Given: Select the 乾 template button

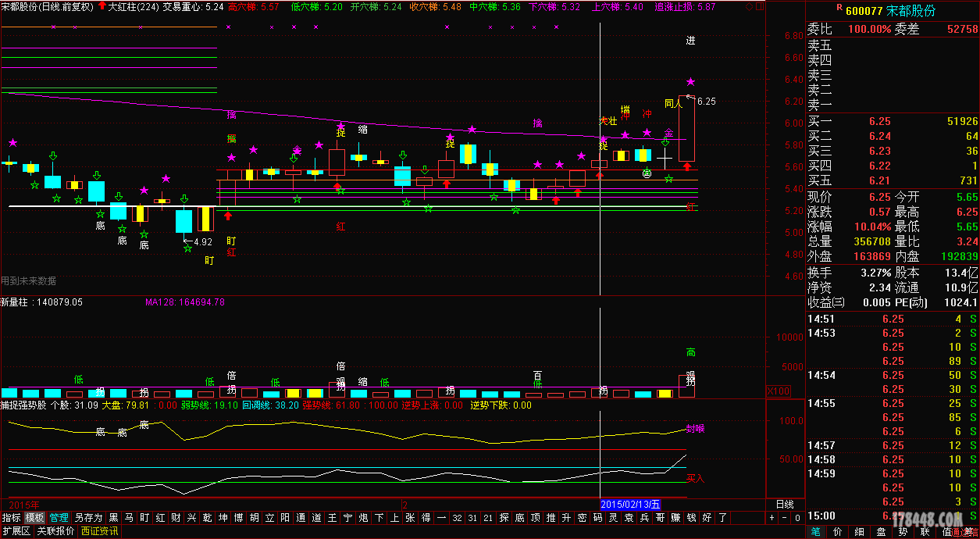Looking at the screenshot, I should pyautogui.click(x=207, y=517).
